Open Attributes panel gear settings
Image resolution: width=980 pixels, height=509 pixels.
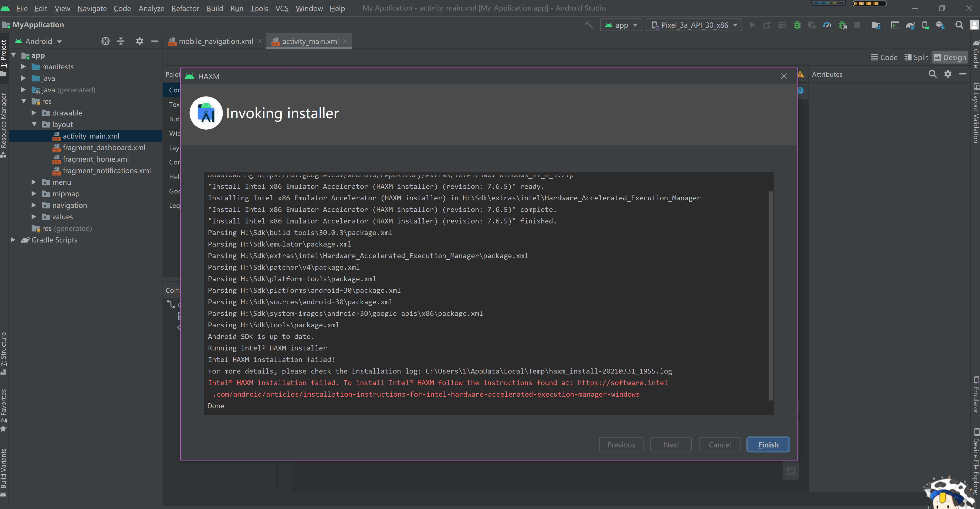(948, 74)
